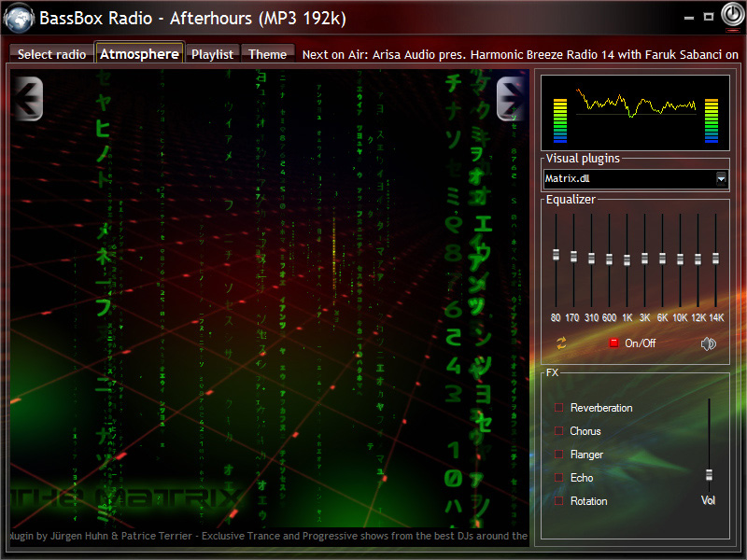
Task: Click the 6K equalizer slider
Action: (662, 260)
